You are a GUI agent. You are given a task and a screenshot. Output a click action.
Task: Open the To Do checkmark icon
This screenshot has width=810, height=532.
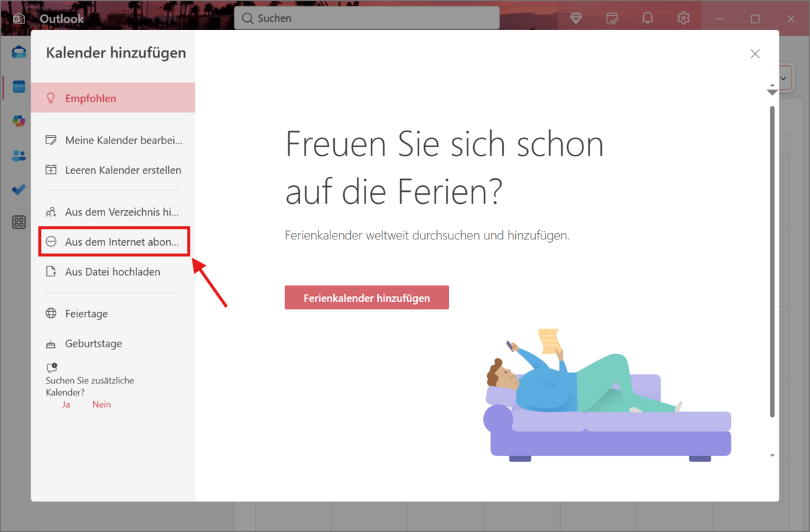19,190
